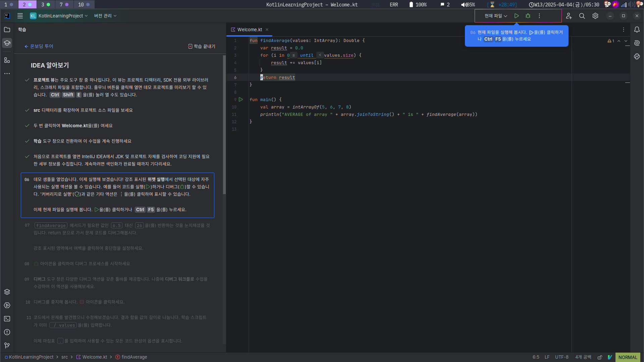Open the Layers tool window icon
Screen dimensions: 644x362
7,292
